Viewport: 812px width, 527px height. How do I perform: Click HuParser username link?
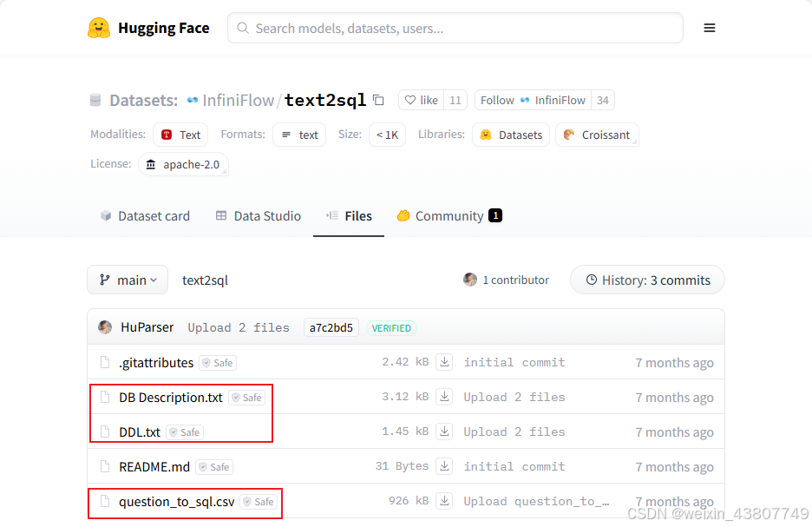[x=147, y=327]
